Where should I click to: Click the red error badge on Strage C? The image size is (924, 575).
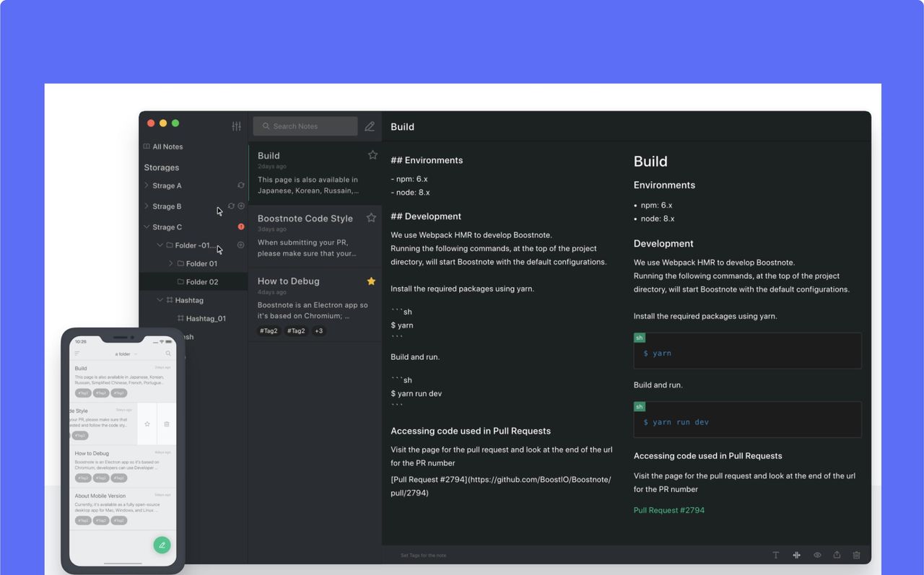241,227
